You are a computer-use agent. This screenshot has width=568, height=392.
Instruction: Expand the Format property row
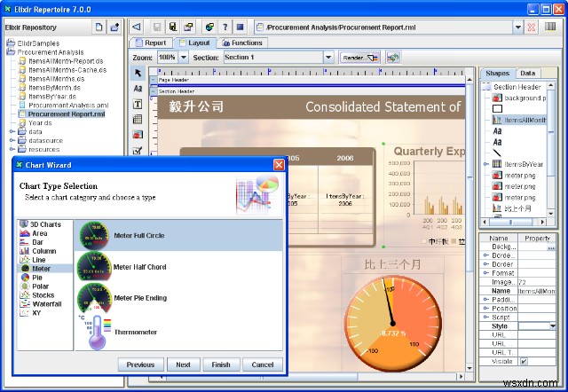(x=485, y=273)
